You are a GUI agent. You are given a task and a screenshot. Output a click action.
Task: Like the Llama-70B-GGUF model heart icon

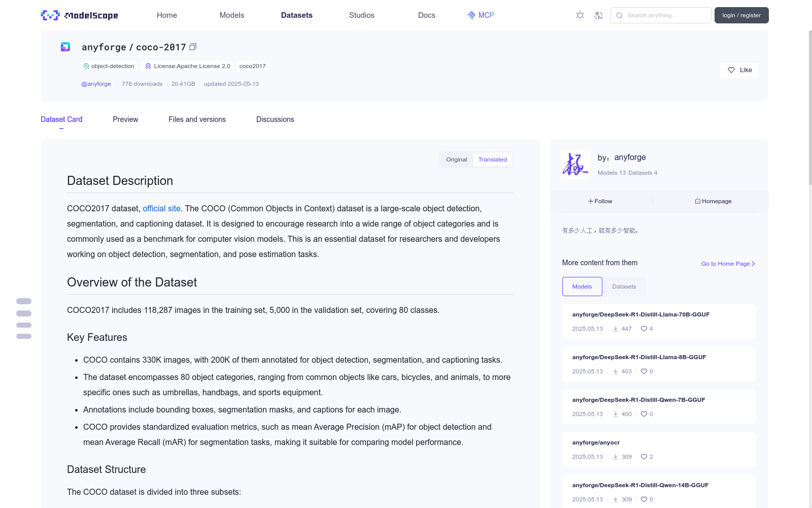click(644, 329)
